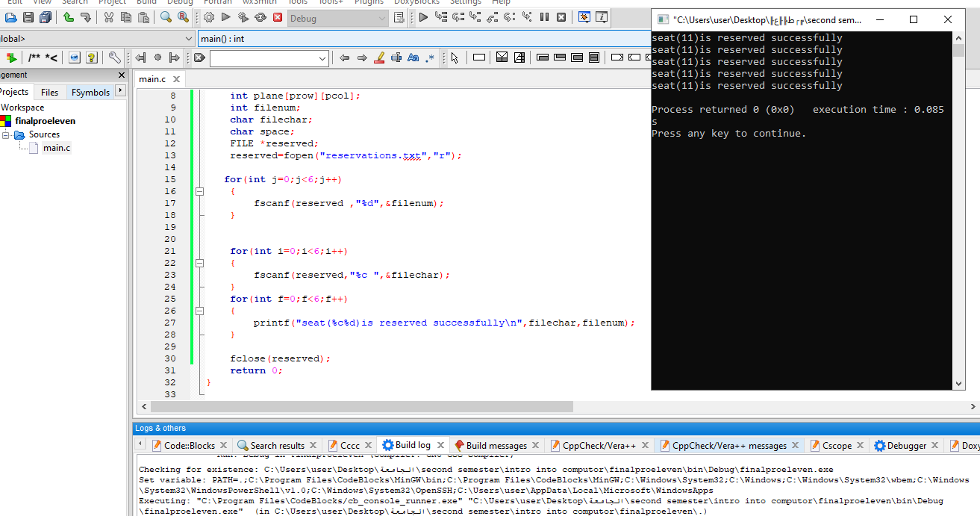
Task: Click the Run to cursor debugger icon
Action: (x=440, y=17)
